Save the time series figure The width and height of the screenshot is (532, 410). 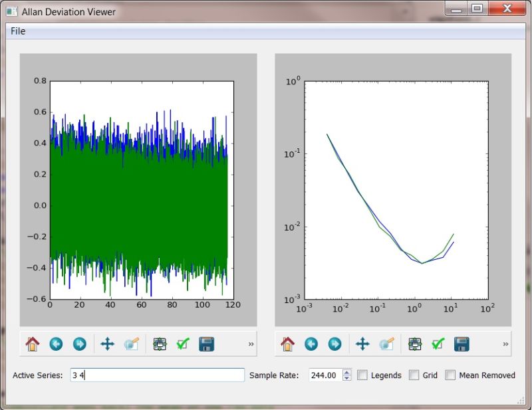pyautogui.click(x=207, y=344)
